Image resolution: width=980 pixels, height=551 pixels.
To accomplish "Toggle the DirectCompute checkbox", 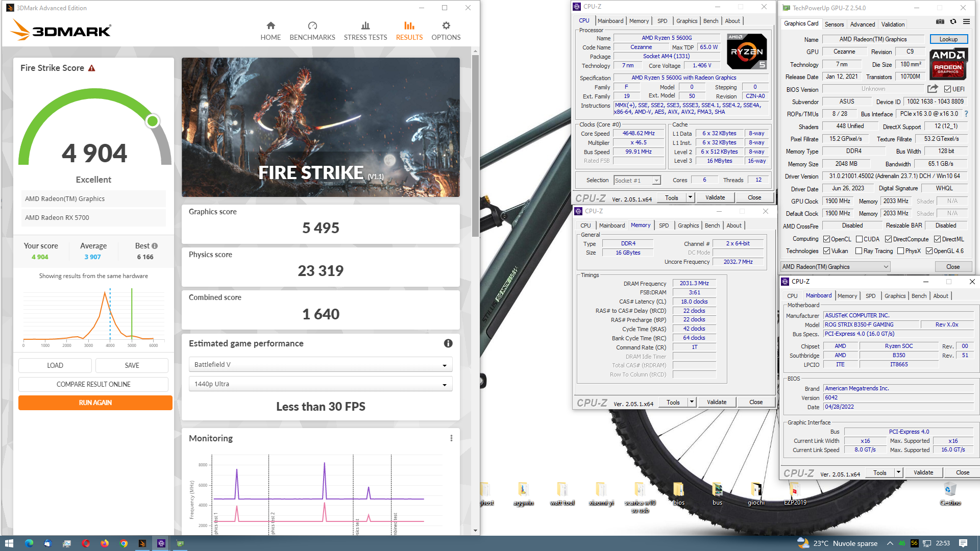I will click(x=888, y=239).
